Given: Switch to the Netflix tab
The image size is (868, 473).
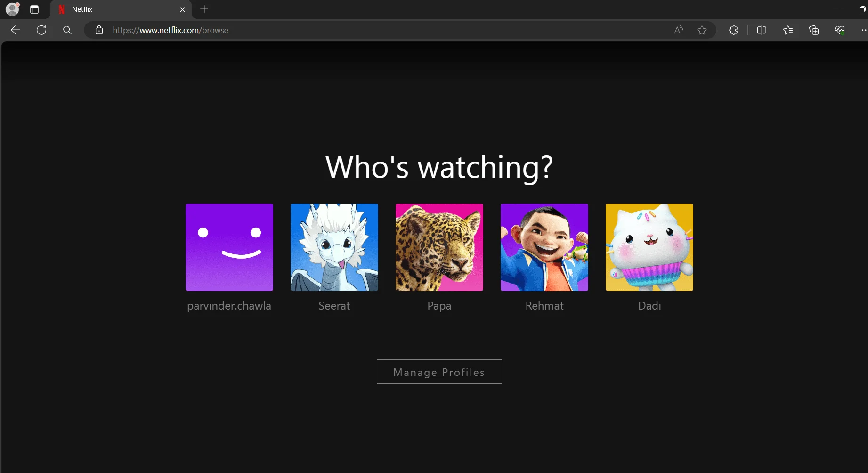Looking at the screenshot, I should click(120, 9).
